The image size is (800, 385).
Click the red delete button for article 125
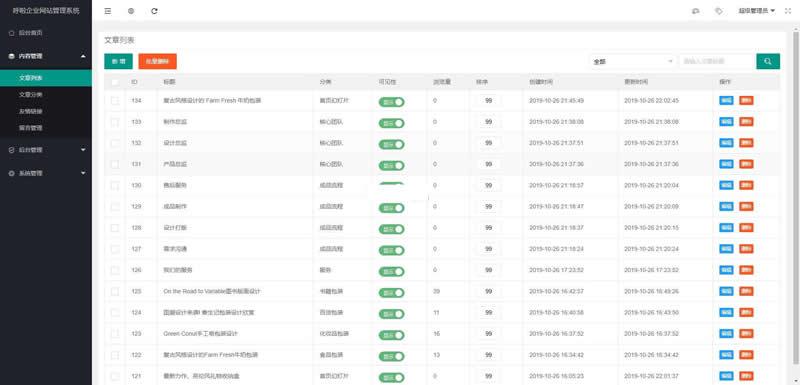click(746, 291)
